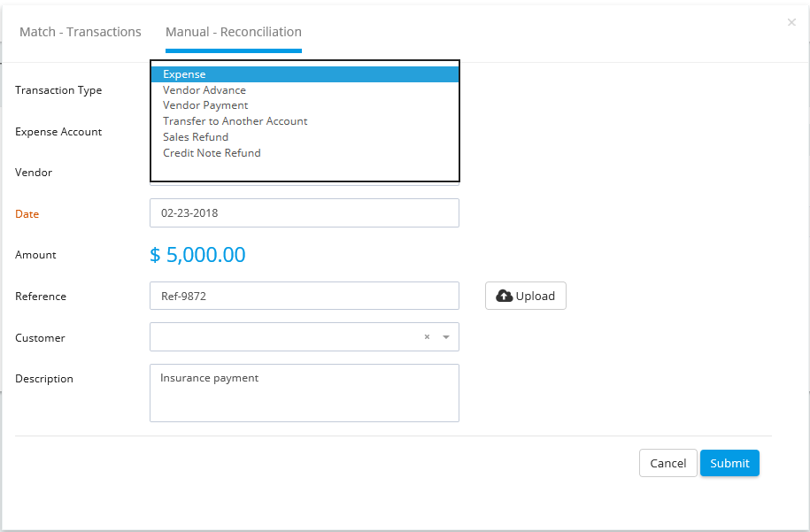Open the Manual - Reconciliation tab
Screen dimensions: 810x532
click(x=234, y=32)
